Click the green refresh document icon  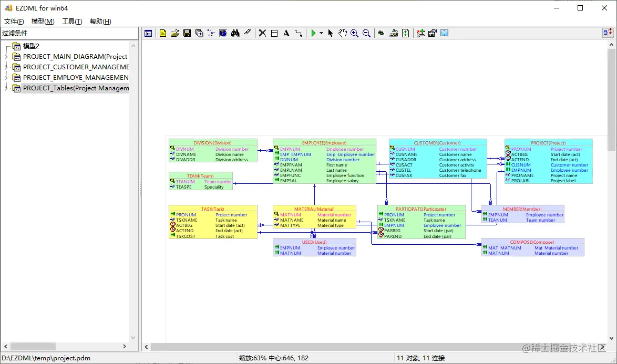pos(406,34)
